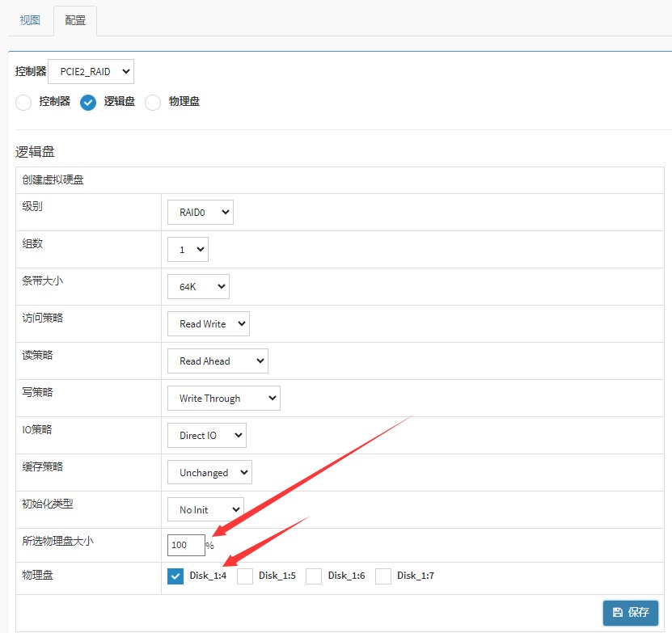Expand the 组数 dropdown
672x633 pixels.
188,250
